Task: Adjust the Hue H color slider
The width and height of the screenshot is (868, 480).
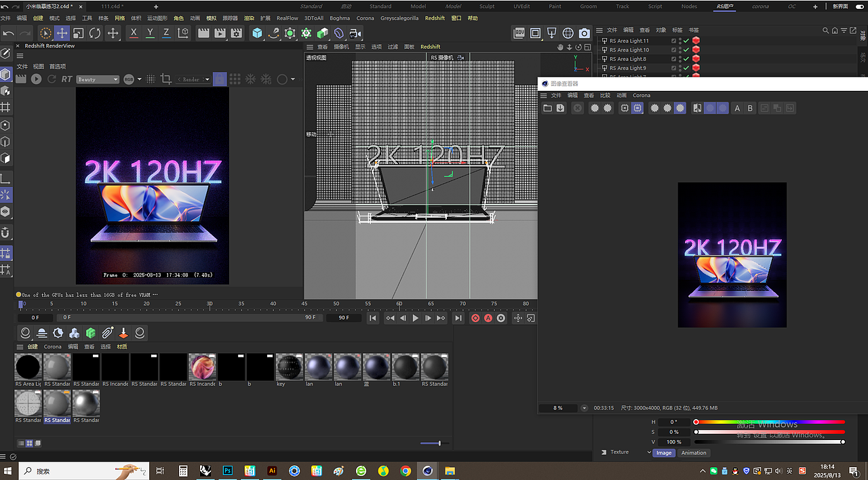Action: [x=769, y=422]
